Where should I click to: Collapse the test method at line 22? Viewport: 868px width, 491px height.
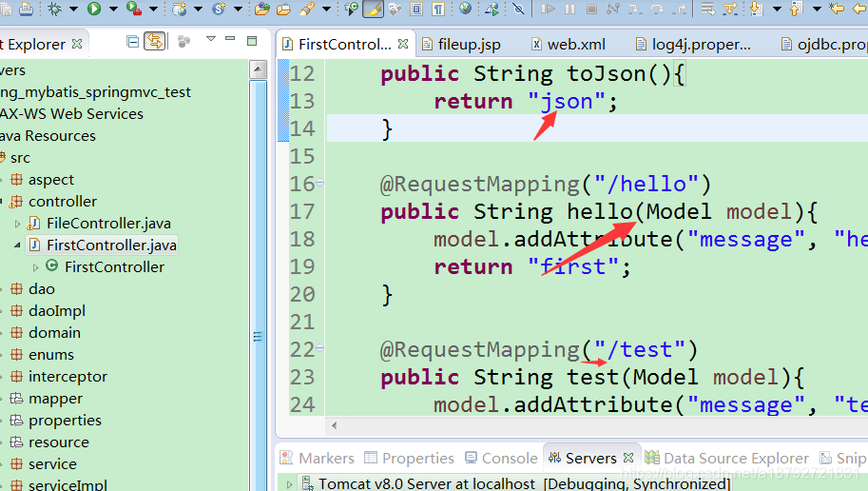[320, 348]
